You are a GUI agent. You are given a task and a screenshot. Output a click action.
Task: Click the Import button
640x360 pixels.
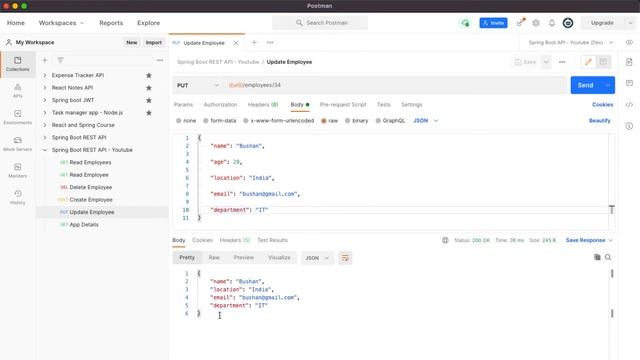154,42
